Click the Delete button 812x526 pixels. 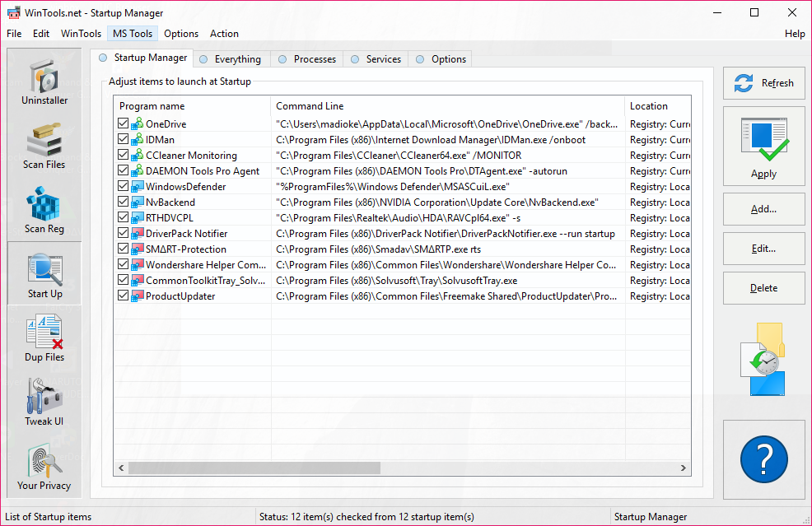(764, 288)
